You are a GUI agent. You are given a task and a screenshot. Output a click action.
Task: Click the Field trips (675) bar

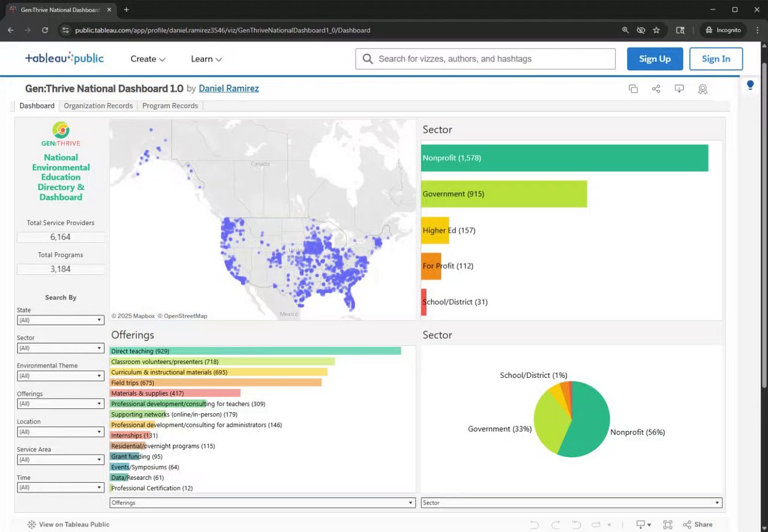click(216, 383)
